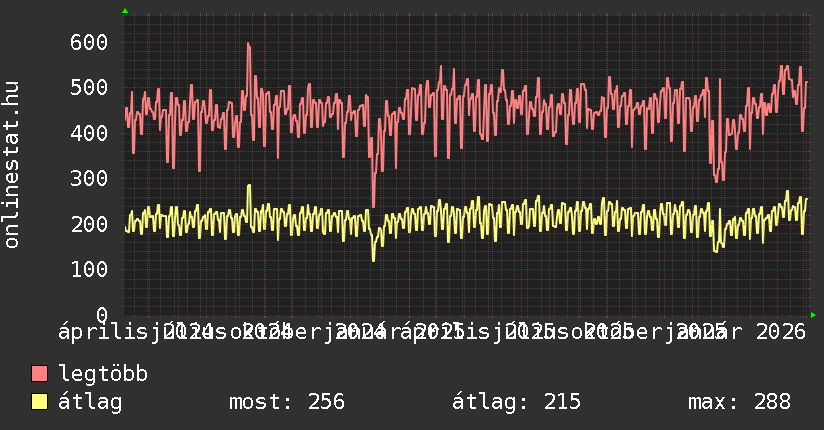Click the leftmost "április" x-axis label
The image size is (824, 430).
95,331
